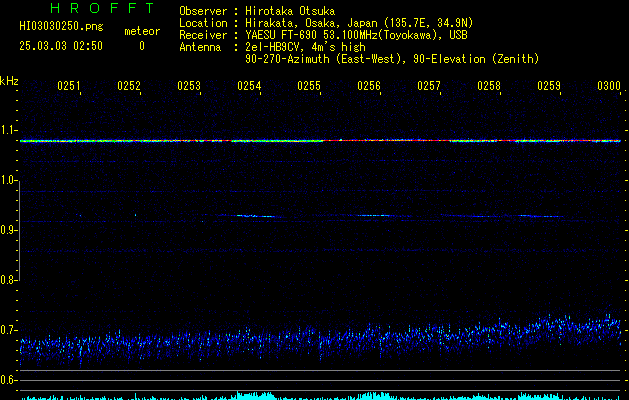
Task: Click the meteor count value 0
Action: click(142, 46)
